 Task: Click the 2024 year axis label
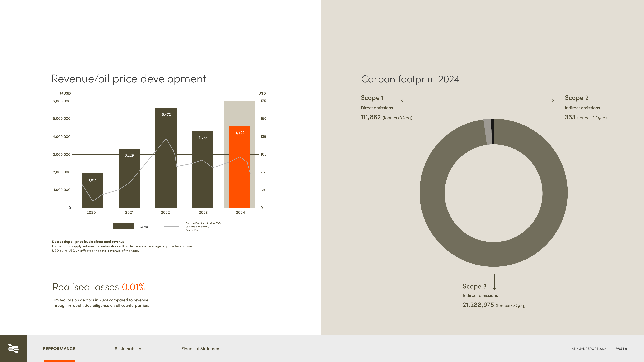click(240, 213)
